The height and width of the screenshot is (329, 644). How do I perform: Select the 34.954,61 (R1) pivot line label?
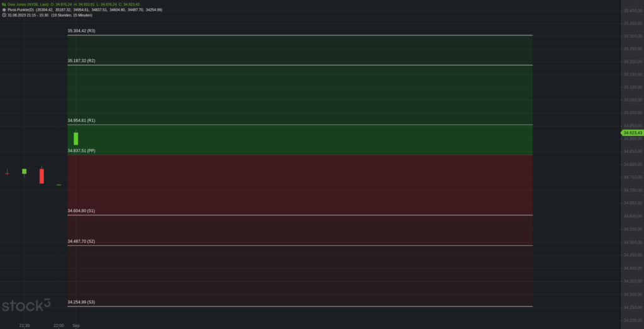point(81,121)
